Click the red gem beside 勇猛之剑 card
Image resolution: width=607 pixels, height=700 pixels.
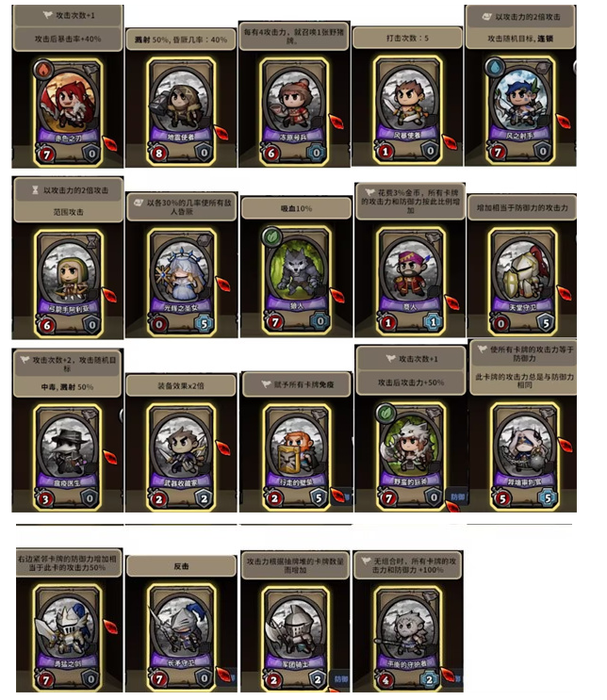(x=110, y=627)
